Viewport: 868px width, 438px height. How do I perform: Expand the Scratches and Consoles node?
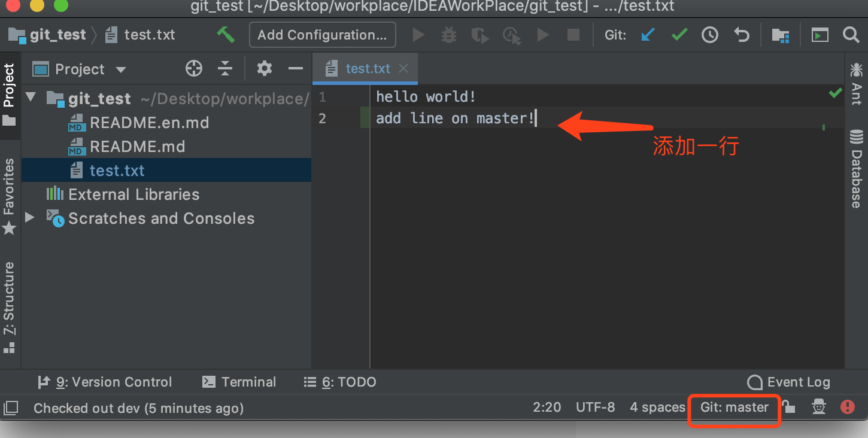tap(29, 217)
